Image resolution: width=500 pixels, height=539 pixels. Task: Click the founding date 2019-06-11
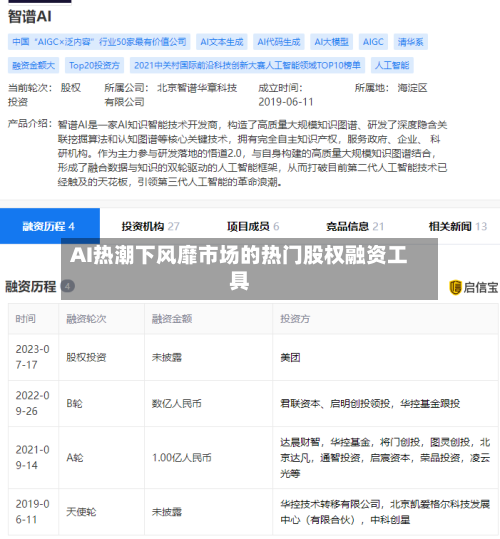pos(286,102)
